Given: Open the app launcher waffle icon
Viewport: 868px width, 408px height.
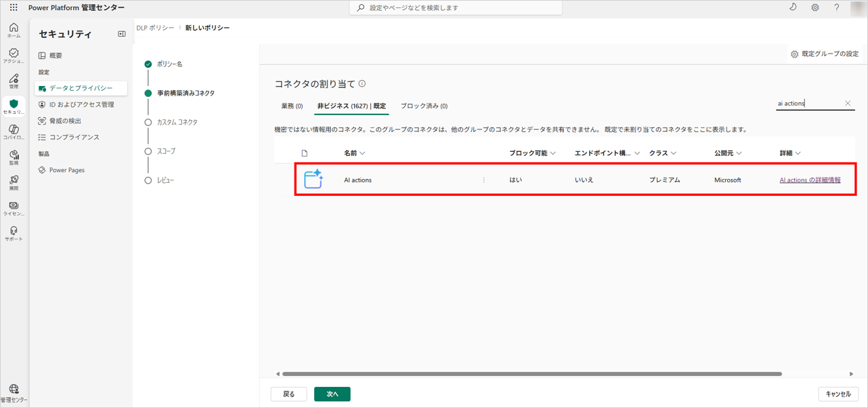Looking at the screenshot, I should 14,7.
